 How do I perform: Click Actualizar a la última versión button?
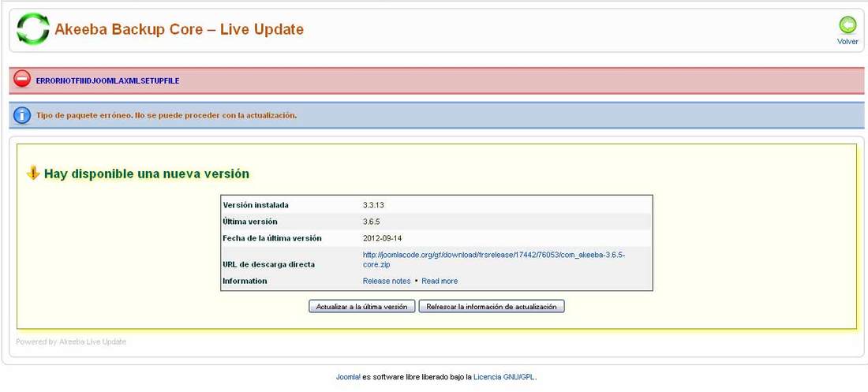click(x=362, y=306)
